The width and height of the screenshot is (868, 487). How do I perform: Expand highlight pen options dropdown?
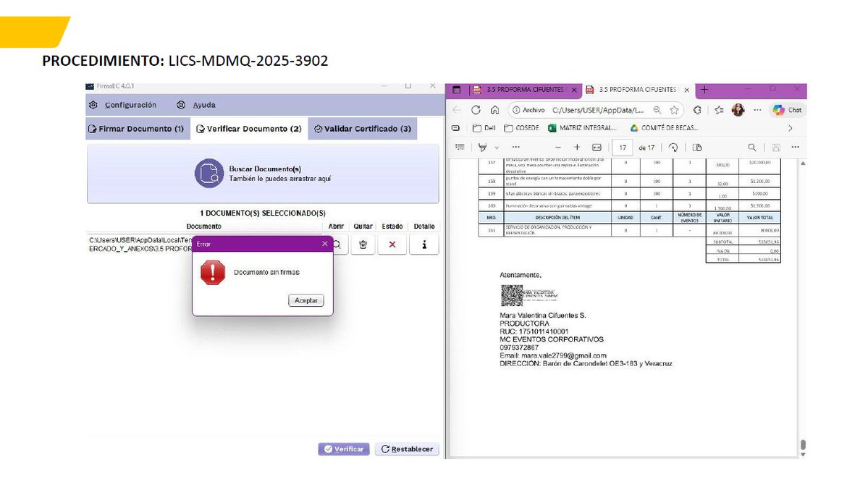(497, 148)
